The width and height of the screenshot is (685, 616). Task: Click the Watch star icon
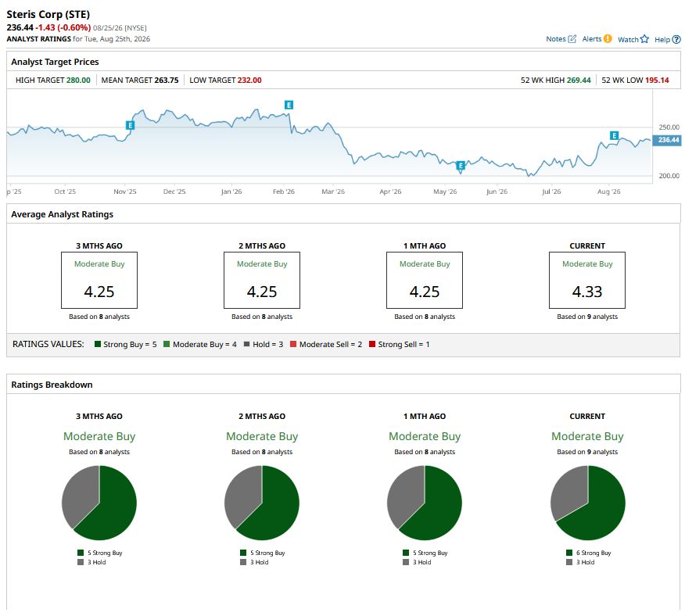click(x=644, y=39)
